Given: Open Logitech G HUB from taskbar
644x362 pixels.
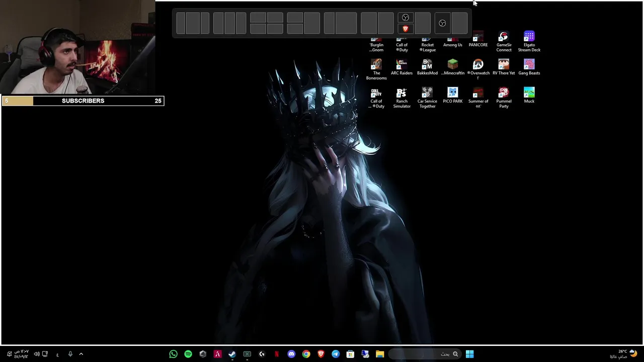Looking at the screenshot, I should click(x=262, y=354).
